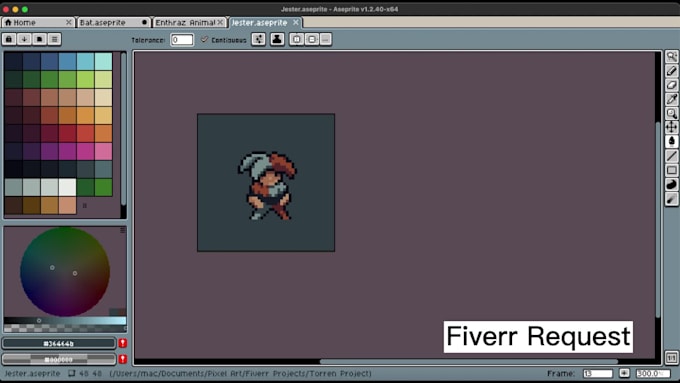Click the Jester.aseprite status bar filename
The width and height of the screenshot is (680, 383).
[x=32, y=373]
